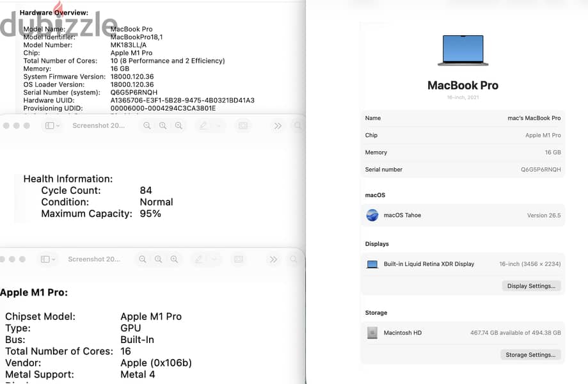
Task: Click GPU Total Number of Cores value 16
Action: pyautogui.click(x=125, y=351)
